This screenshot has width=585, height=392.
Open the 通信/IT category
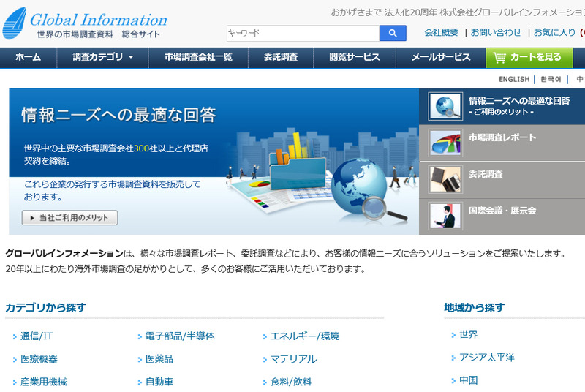tap(36, 336)
